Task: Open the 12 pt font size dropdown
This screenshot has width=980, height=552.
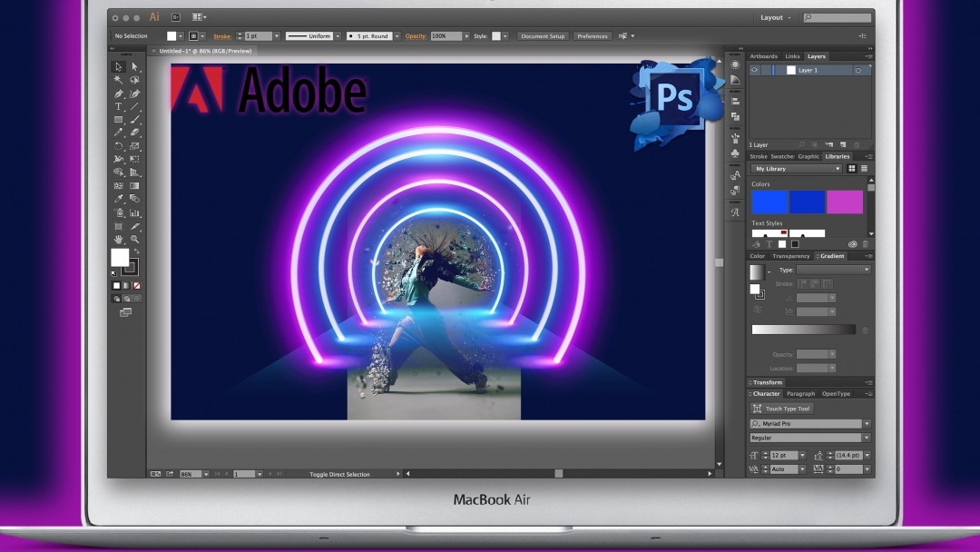Action: click(x=802, y=455)
